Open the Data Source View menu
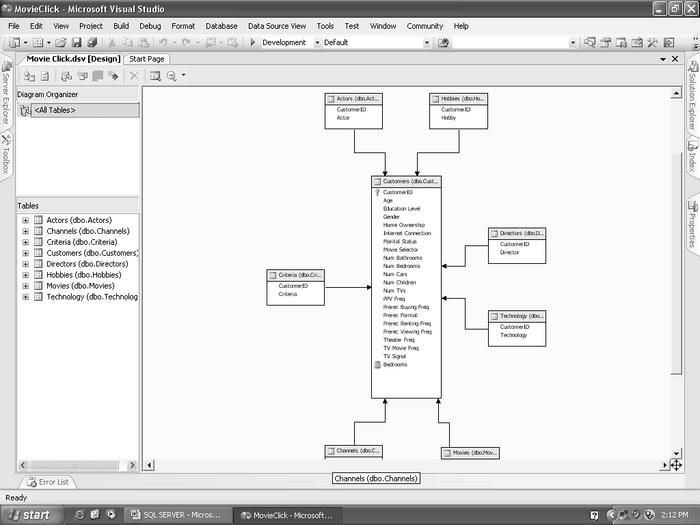 click(277, 25)
